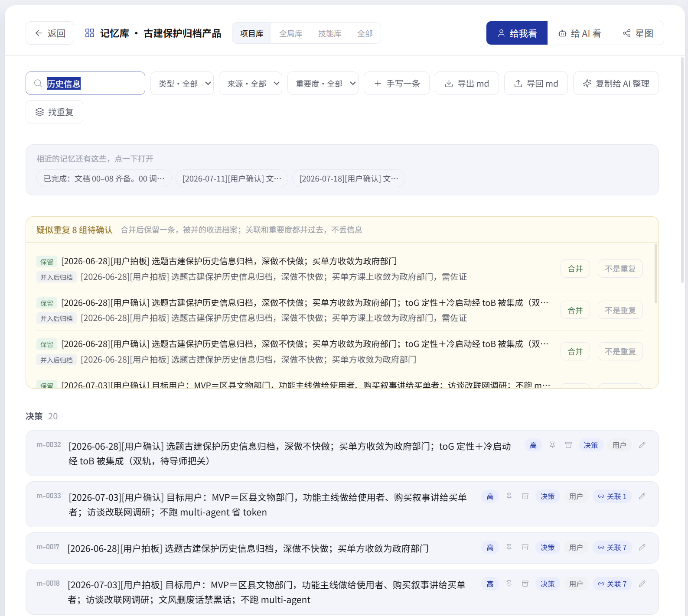Image resolution: width=688 pixels, height=616 pixels.
Task: Click the archive icon on m-0033
Action: 525,496
